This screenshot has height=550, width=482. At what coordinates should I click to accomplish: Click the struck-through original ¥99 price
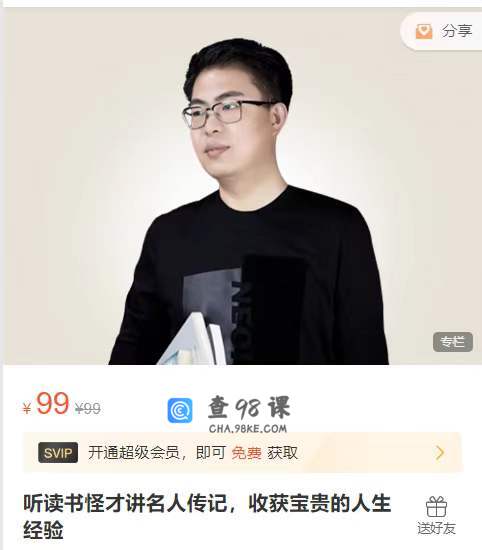coord(88,408)
